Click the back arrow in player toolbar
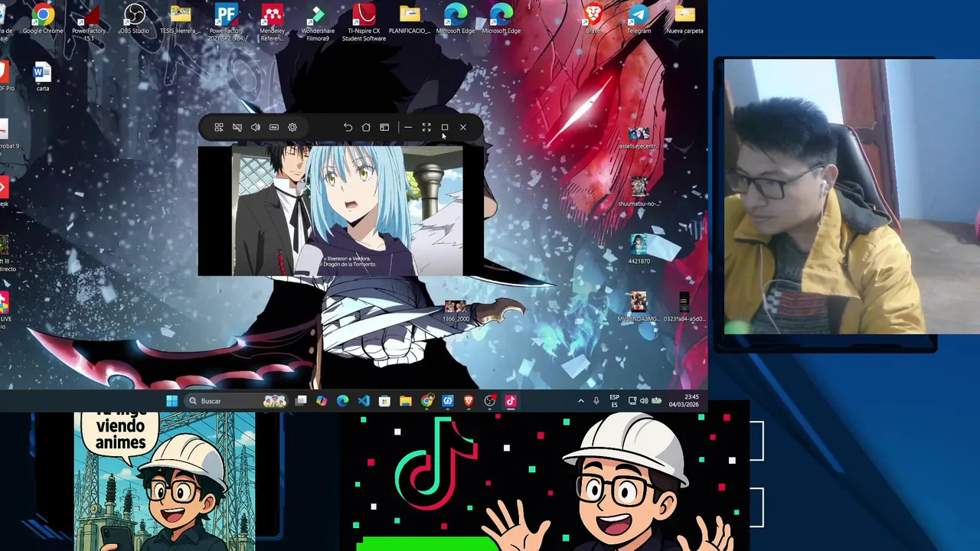Viewport: 980px width, 551px height. pyautogui.click(x=348, y=128)
